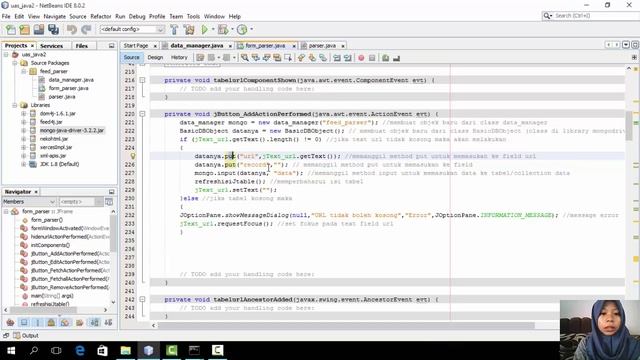
Task: Open the Navigator Members dropdown
Action: 29,202
